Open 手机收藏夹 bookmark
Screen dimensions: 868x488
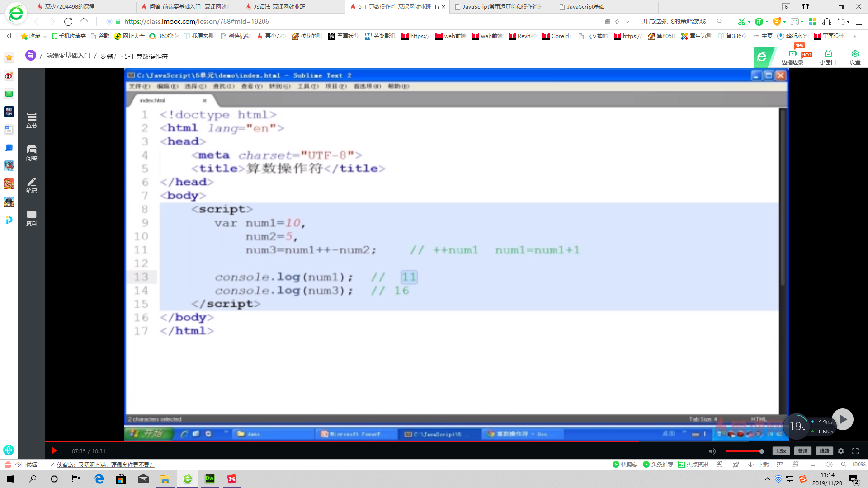pyautogui.click(x=69, y=36)
